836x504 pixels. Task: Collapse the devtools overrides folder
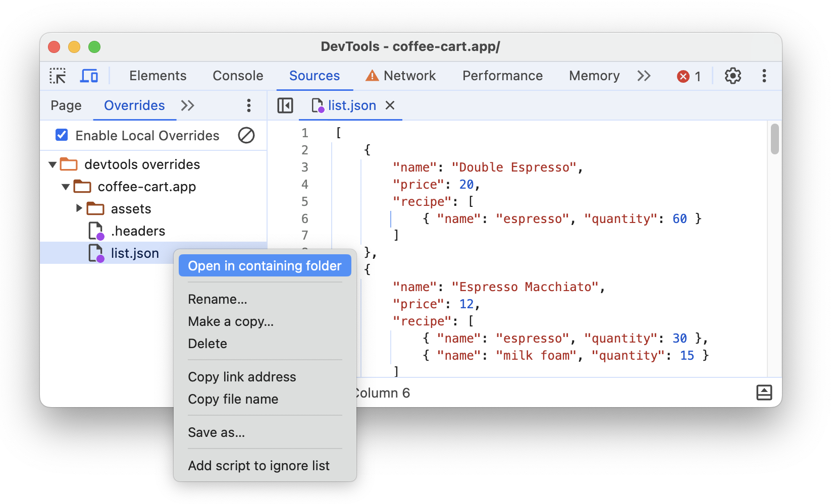tap(53, 164)
